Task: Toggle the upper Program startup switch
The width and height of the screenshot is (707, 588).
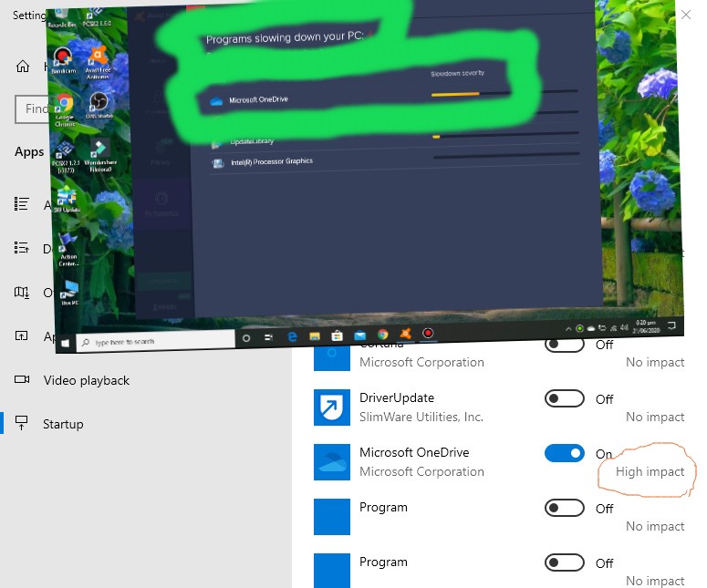Action: click(x=564, y=508)
